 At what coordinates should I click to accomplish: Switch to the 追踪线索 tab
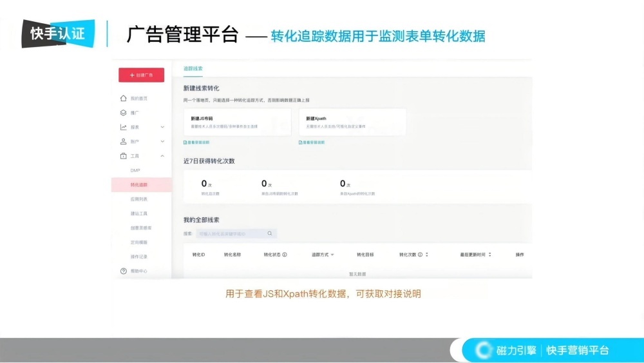(x=193, y=68)
